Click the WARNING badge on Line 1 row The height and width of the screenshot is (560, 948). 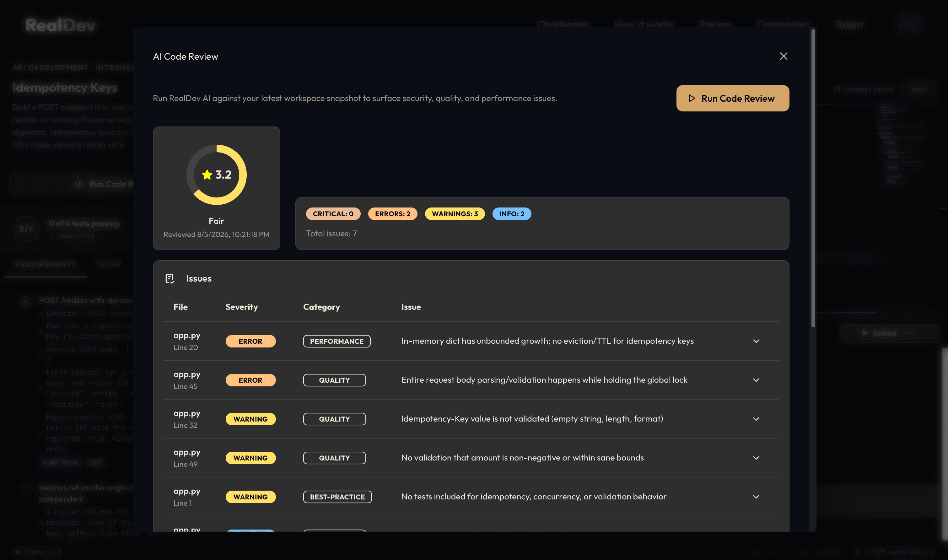(x=250, y=497)
